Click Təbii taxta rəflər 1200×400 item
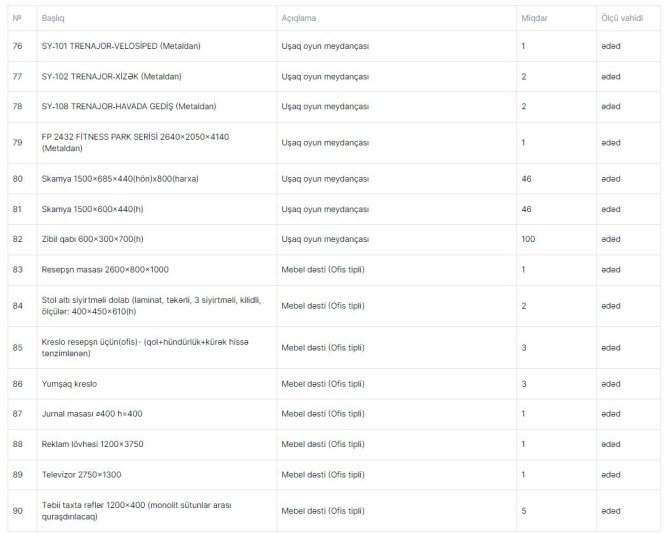The width and height of the screenshot is (670, 534). (x=136, y=511)
